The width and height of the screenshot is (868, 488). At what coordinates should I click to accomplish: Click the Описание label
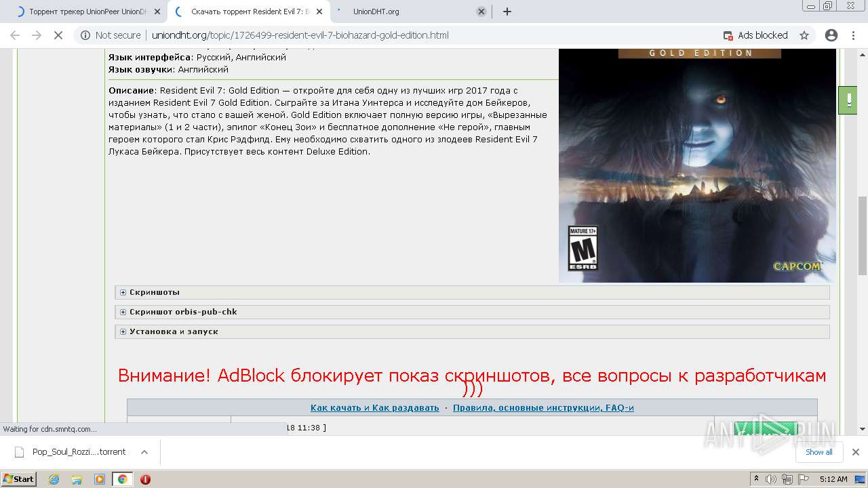click(132, 90)
